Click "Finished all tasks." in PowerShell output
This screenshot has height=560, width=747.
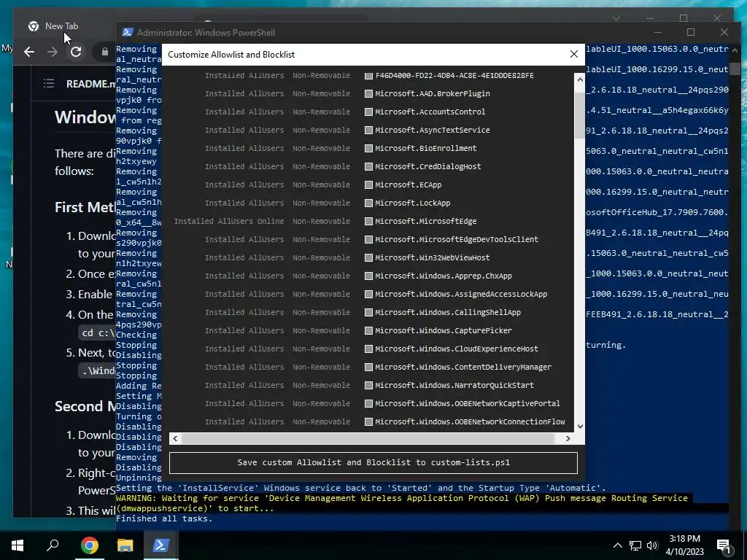pos(164,518)
